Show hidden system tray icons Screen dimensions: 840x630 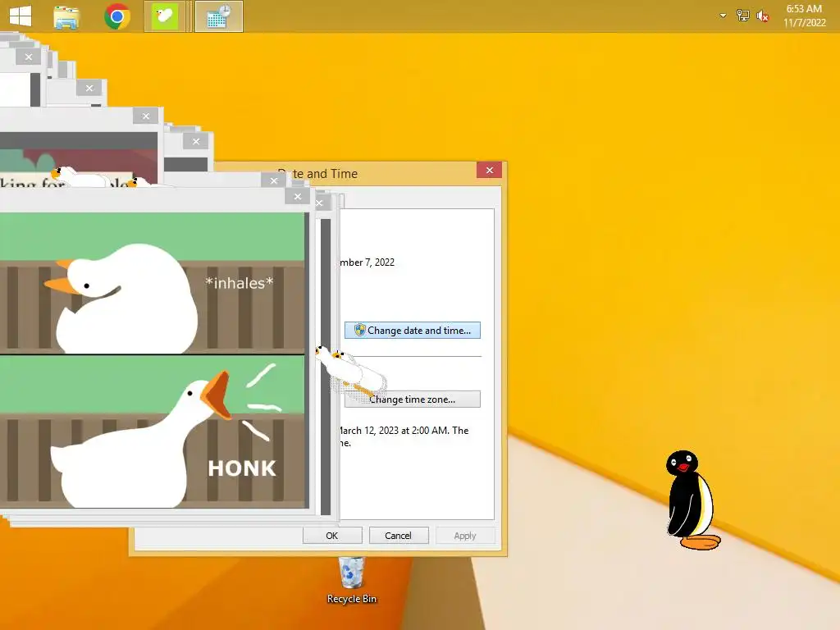(723, 16)
